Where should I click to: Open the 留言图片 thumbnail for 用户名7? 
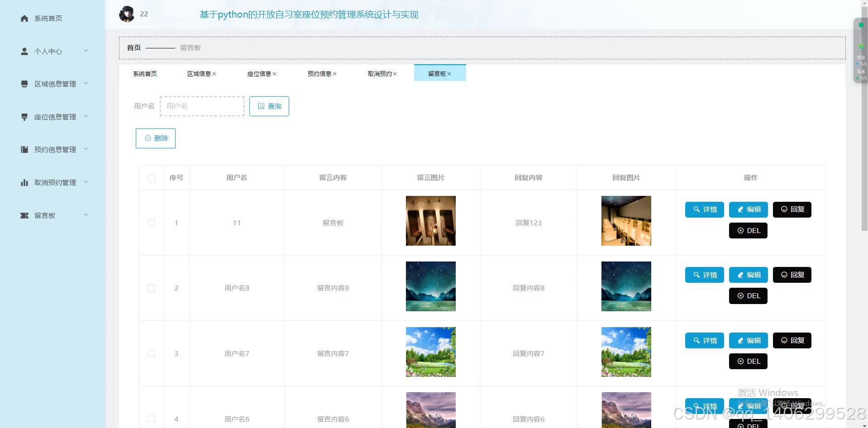[x=431, y=352]
